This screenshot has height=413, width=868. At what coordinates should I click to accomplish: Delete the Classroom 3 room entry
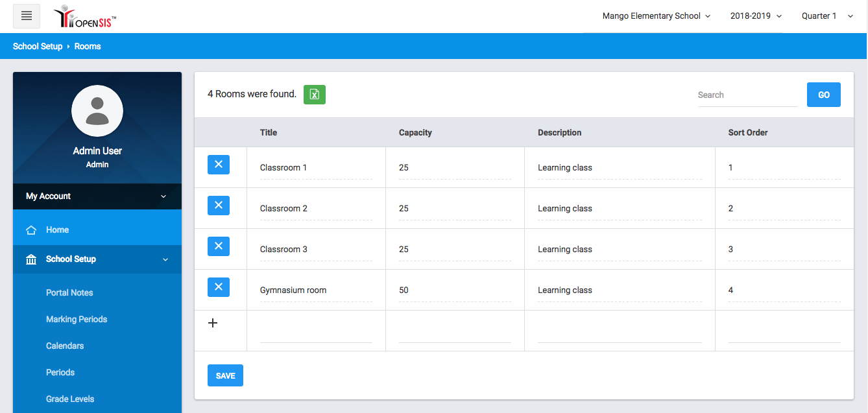[x=219, y=246]
